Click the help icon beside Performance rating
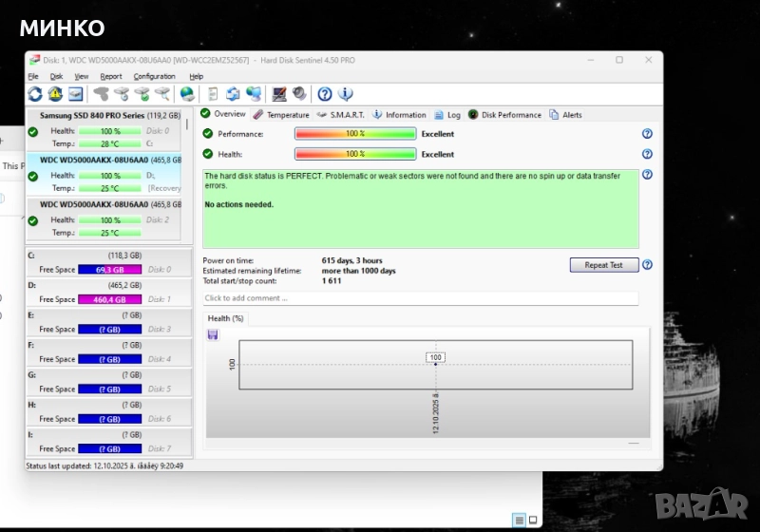Image resolution: width=760 pixels, height=532 pixels. [647, 134]
